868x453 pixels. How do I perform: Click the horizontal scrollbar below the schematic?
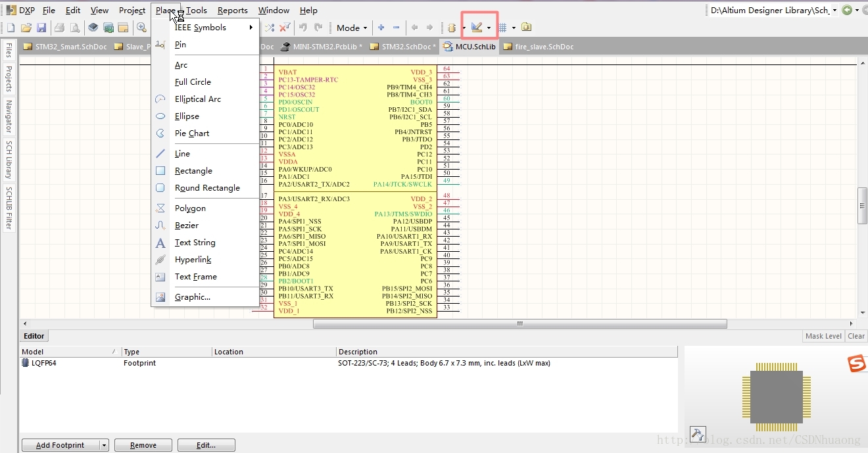[x=519, y=323]
